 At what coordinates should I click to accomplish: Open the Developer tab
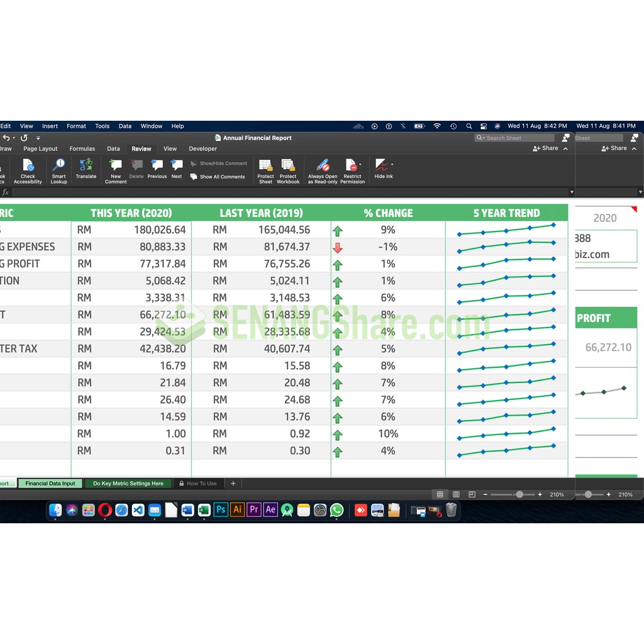coord(203,148)
